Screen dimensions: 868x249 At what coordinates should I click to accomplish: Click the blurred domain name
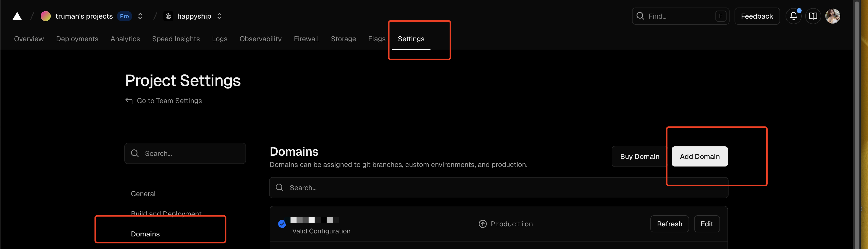[314, 220]
